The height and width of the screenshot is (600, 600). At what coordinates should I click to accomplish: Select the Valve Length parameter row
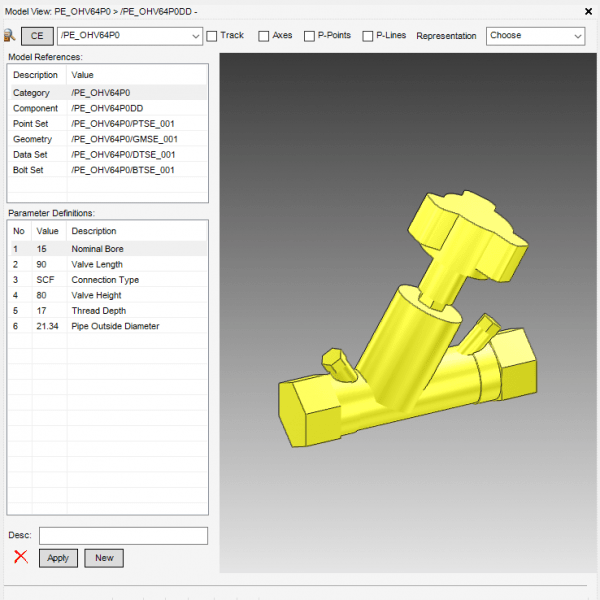click(108, 264)
